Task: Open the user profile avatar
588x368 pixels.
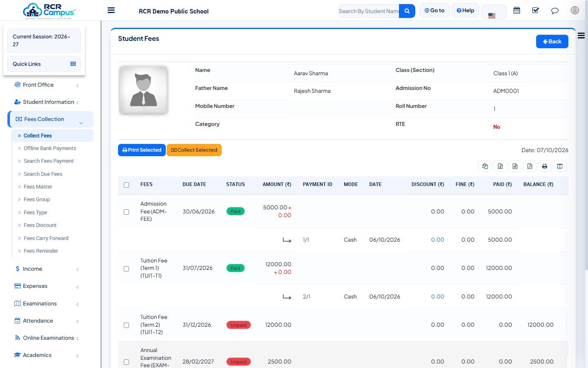Action: pos(575,11)
